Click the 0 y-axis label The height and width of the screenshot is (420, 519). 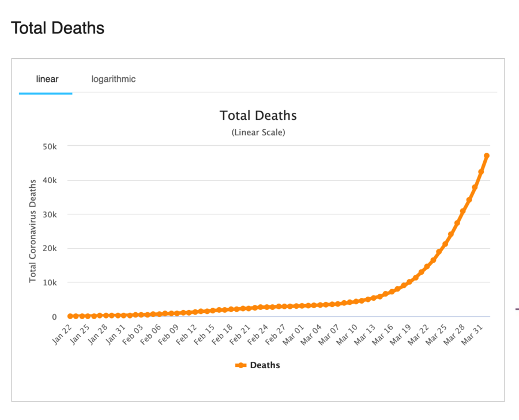pyautogui.click(x=54, y=317)
